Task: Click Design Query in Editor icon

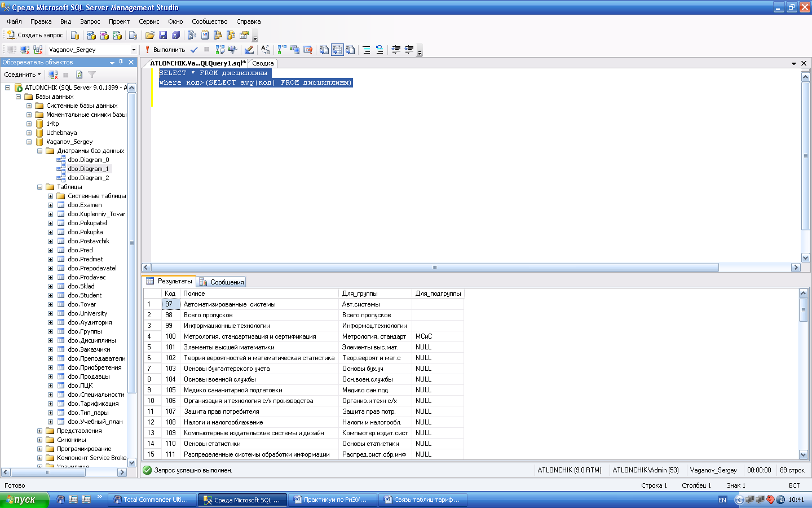Action: click(x=249, y=50)
